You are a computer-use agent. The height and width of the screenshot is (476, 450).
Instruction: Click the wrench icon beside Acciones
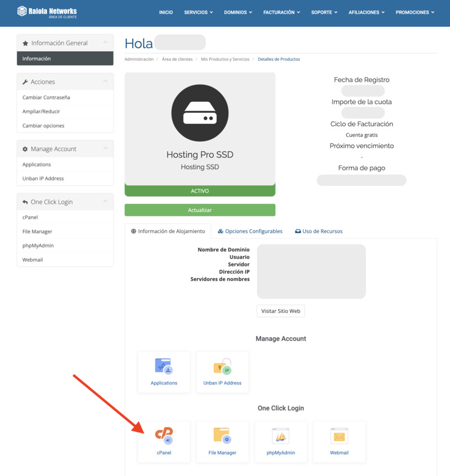[25, 82]
